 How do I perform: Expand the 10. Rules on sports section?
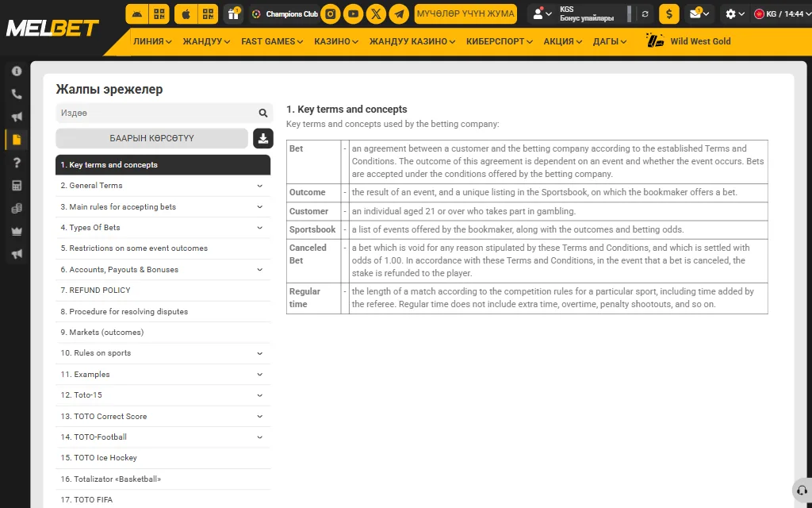pyautogui.click(x=163, y=353)
